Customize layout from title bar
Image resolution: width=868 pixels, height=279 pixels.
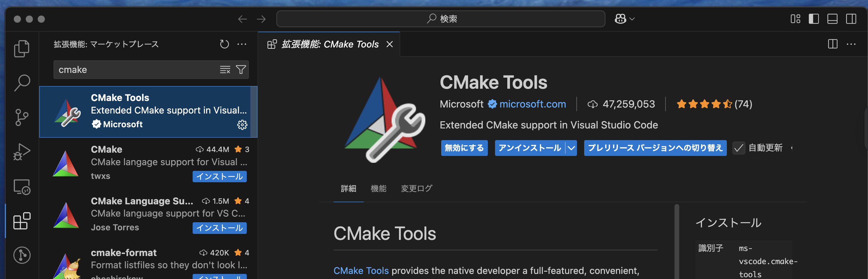[x=796, y=19]
